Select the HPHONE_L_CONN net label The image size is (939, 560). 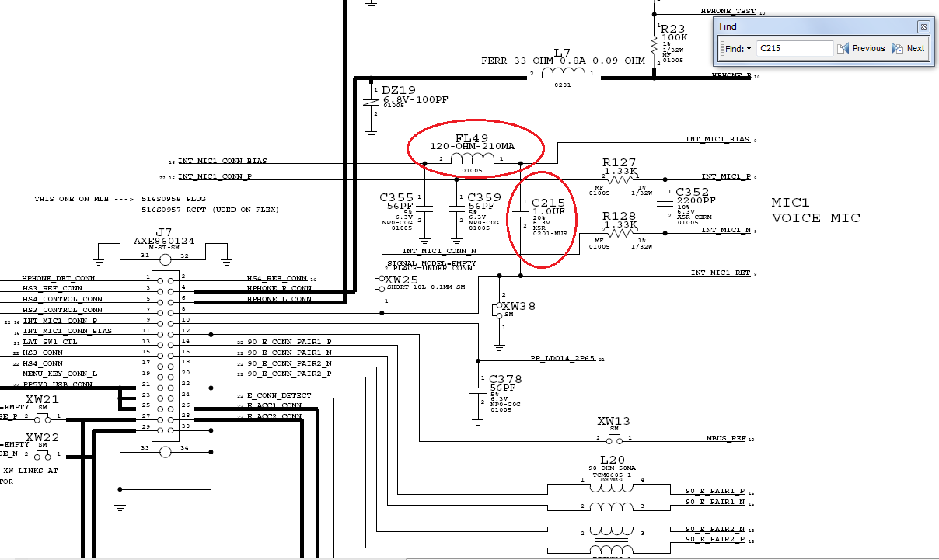(x=279, y=299)
